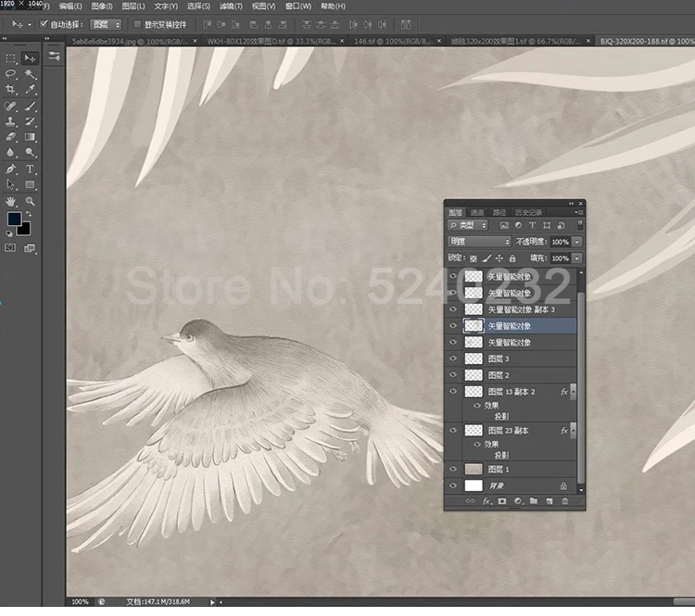Open 窗口(W) menu

pos(297,6)
